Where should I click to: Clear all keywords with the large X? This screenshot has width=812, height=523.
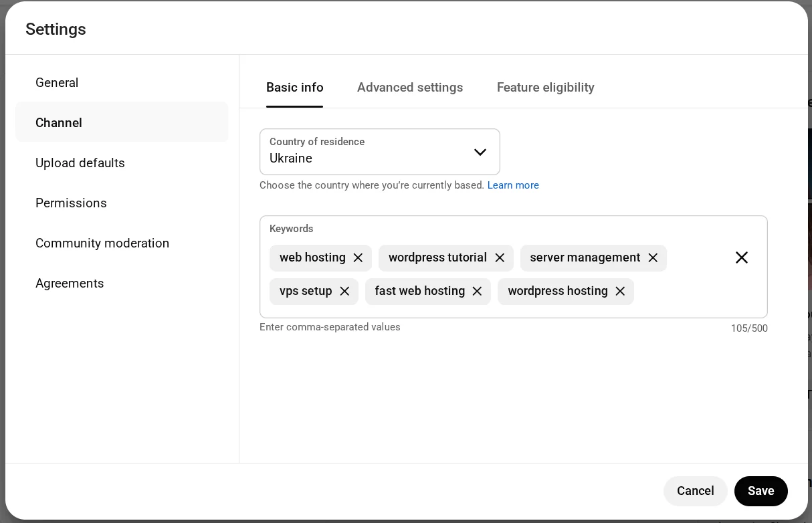point(741,257)
